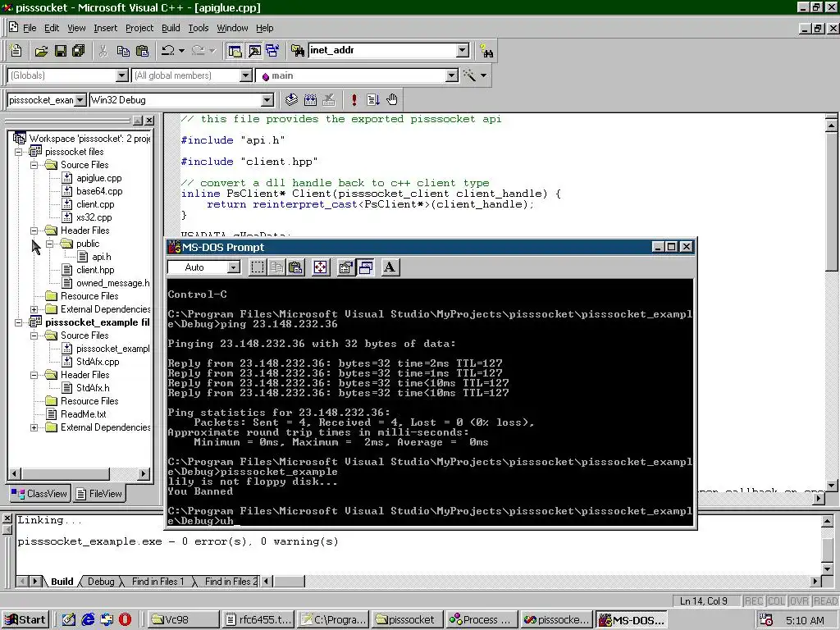The height and width of the screenshot is (630, 840).
Task: Open the Project menu
Action: 139,28
